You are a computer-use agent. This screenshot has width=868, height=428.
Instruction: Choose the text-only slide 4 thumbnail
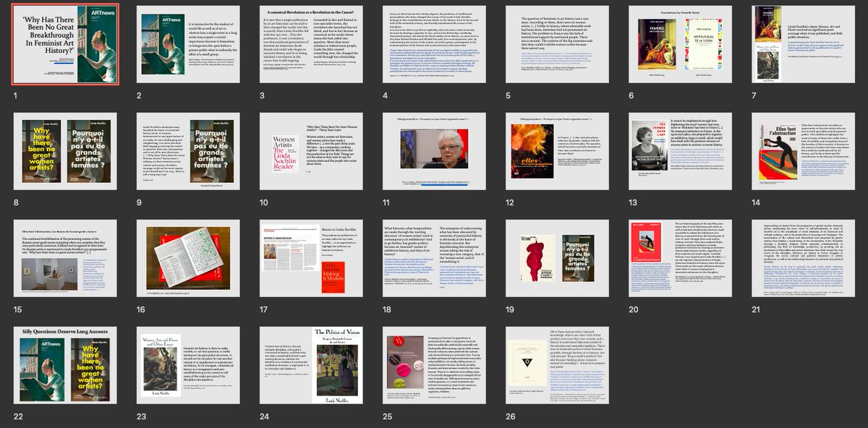point(434,45)
